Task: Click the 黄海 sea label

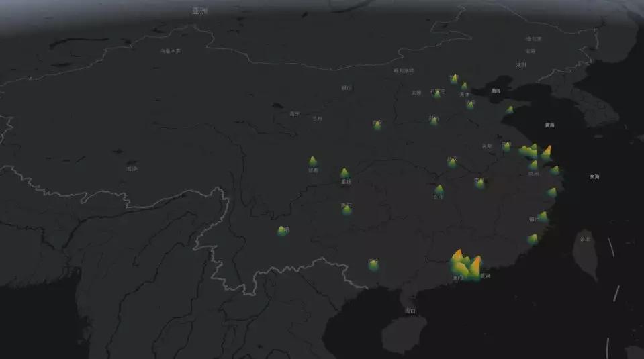Action: (549, 125)
